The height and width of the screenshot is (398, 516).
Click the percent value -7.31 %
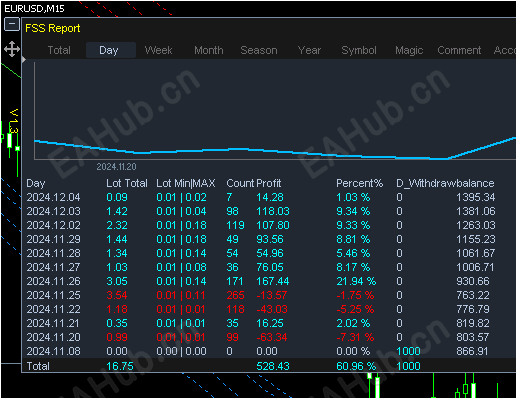[x=355, y=337]
